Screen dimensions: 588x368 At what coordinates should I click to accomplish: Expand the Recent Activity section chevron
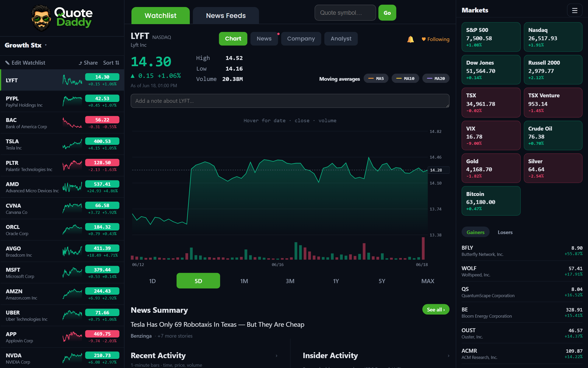tap(277, 356)
